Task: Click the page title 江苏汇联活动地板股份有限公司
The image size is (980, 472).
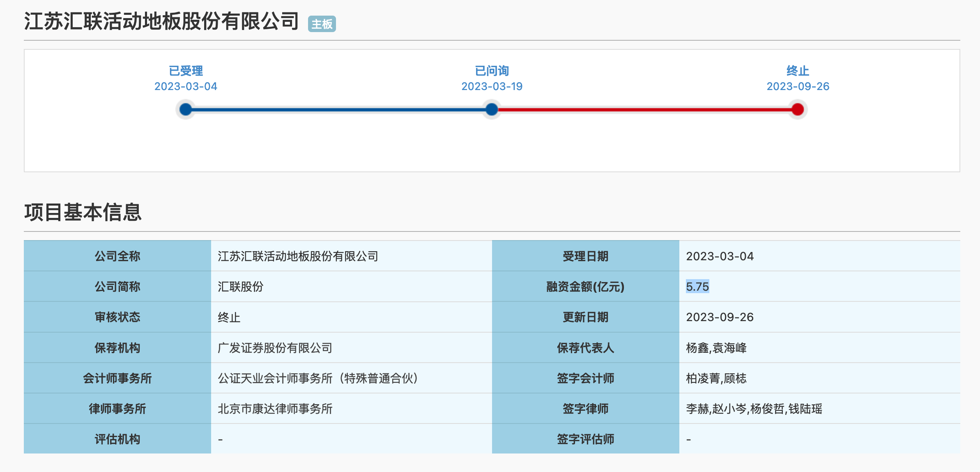Action: point(161,21)
